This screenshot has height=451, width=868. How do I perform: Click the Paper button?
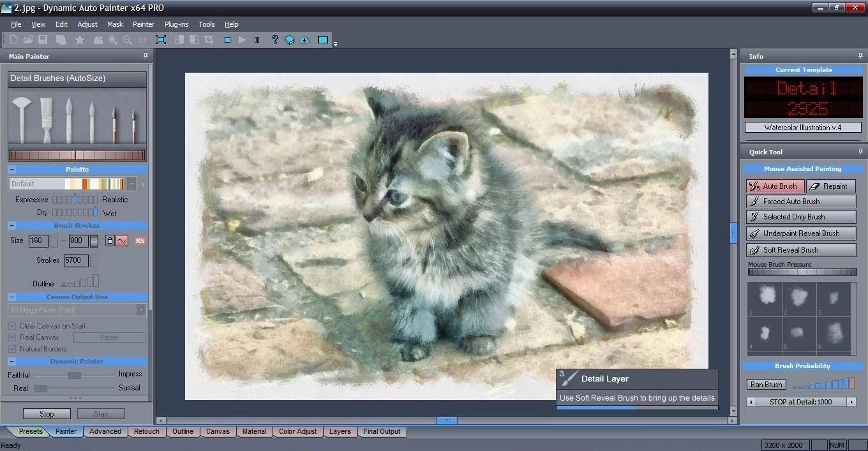109,337
